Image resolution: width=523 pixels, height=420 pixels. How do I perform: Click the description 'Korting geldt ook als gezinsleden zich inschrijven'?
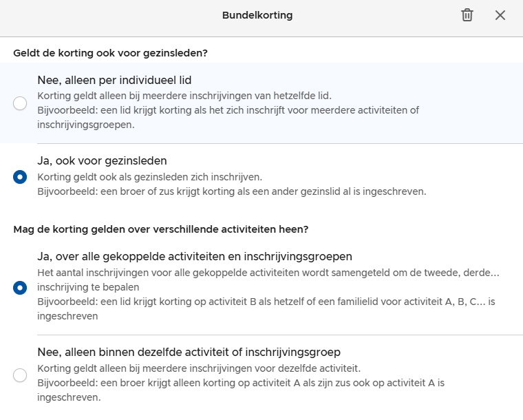click(149, 177)
